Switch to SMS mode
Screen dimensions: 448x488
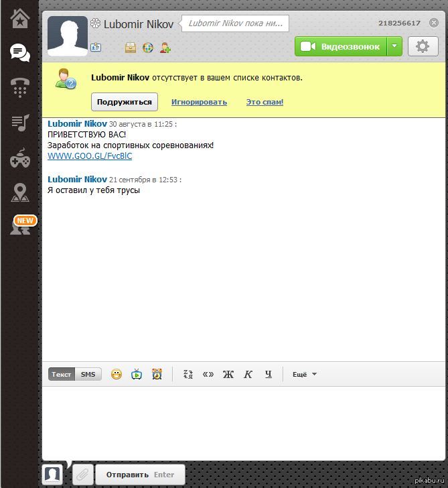click(88, 374)
